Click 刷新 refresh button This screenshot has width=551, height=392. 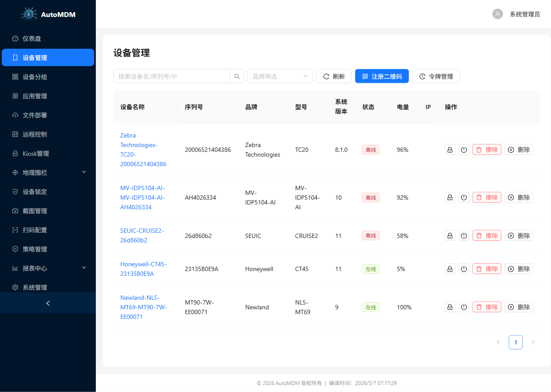pyautogui.click(x=334, y=76)
